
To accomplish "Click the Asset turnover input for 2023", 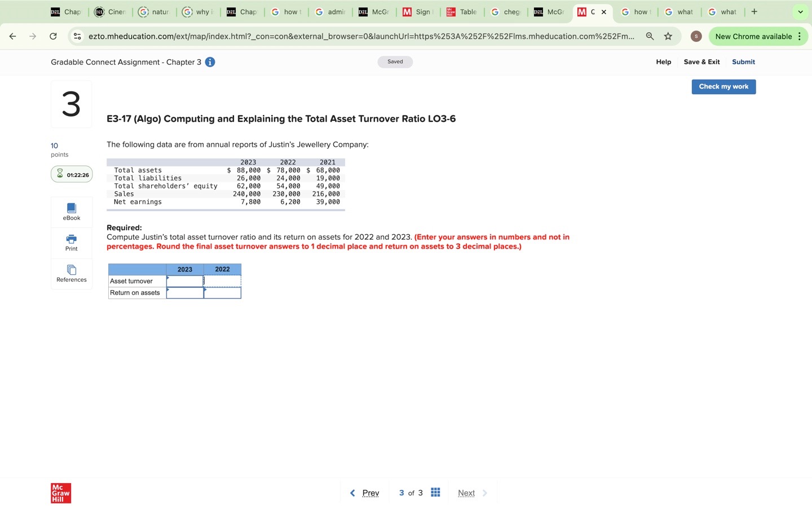I will coord(185,281).
